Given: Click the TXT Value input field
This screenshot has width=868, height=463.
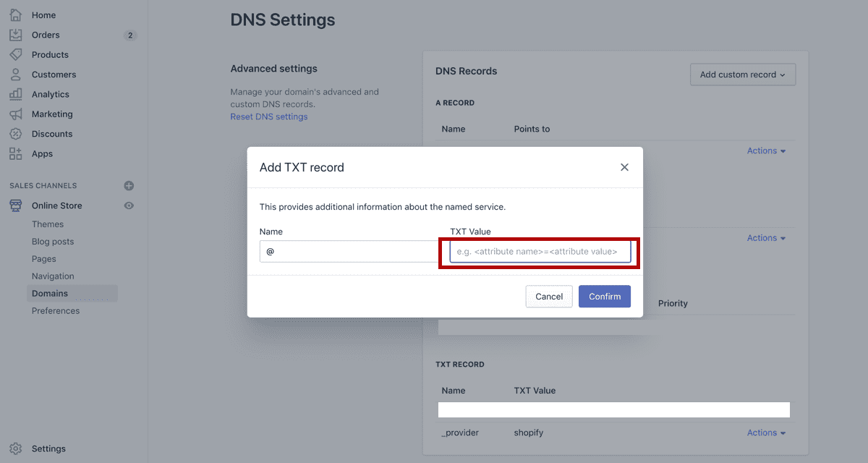Looking at the screenshot, I should 540,252.
